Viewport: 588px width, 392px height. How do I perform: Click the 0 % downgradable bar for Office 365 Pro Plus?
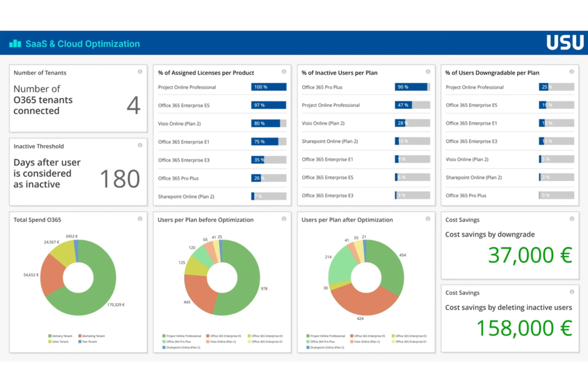(x=556, y=195)
